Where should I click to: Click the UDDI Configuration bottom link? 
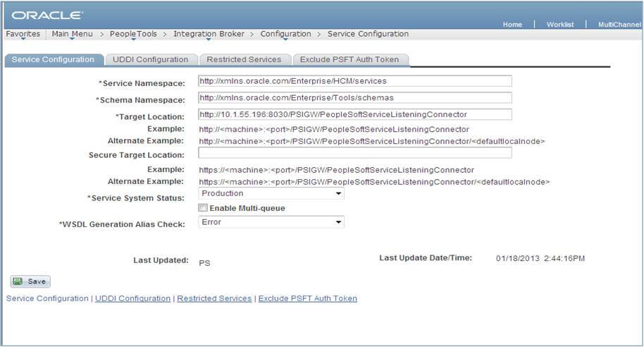pyautogui.click(x=132, y=298)
